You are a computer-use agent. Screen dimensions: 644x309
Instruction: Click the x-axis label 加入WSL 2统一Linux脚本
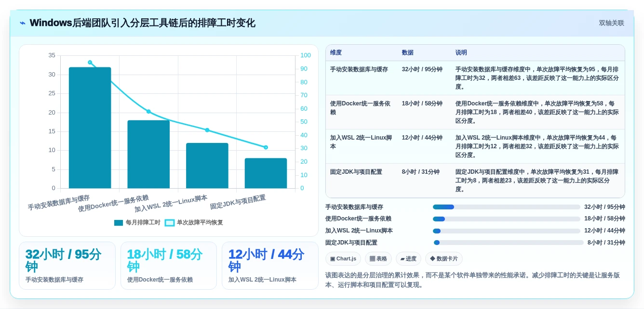click(x=171, y=204)
